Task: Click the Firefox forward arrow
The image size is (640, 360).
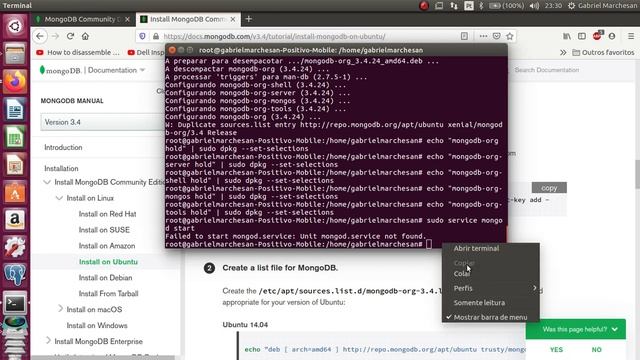Action: coord(55,36)
